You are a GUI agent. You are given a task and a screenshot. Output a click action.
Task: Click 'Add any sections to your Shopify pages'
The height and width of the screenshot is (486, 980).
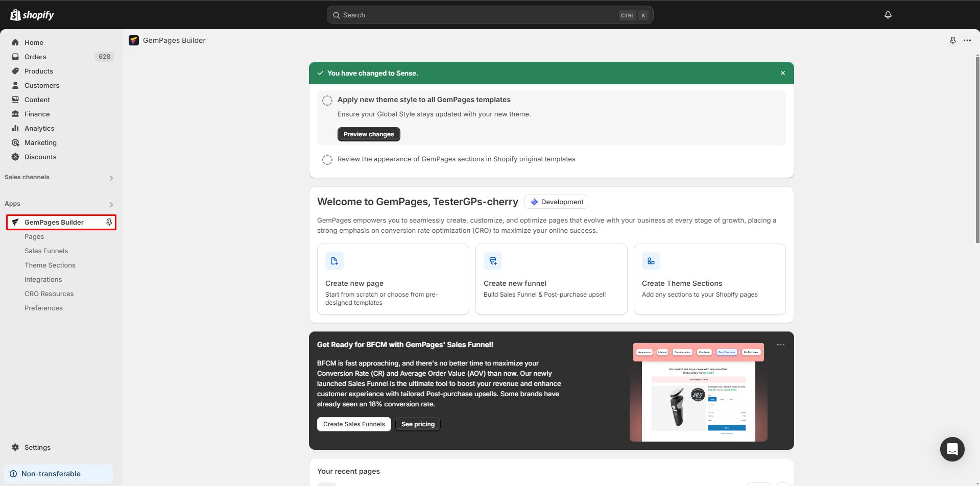coord(700,295)
